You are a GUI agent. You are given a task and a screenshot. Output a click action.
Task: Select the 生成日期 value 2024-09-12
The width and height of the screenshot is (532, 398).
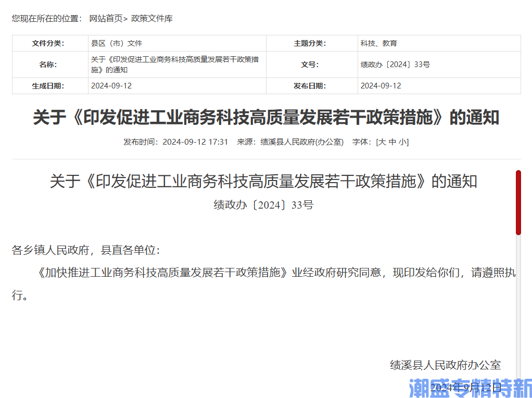coord(111,86)
